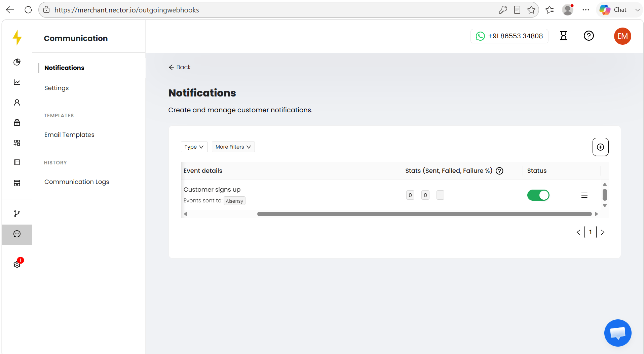Screen dimensions: 644x354
Task: Open Communication Logs in the menu
Action: click(77, 182)
